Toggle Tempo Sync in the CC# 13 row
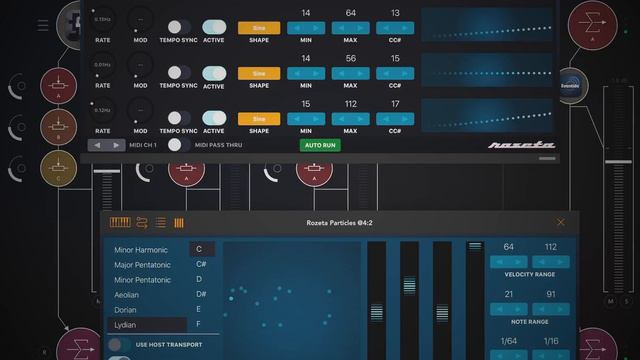 179,27
